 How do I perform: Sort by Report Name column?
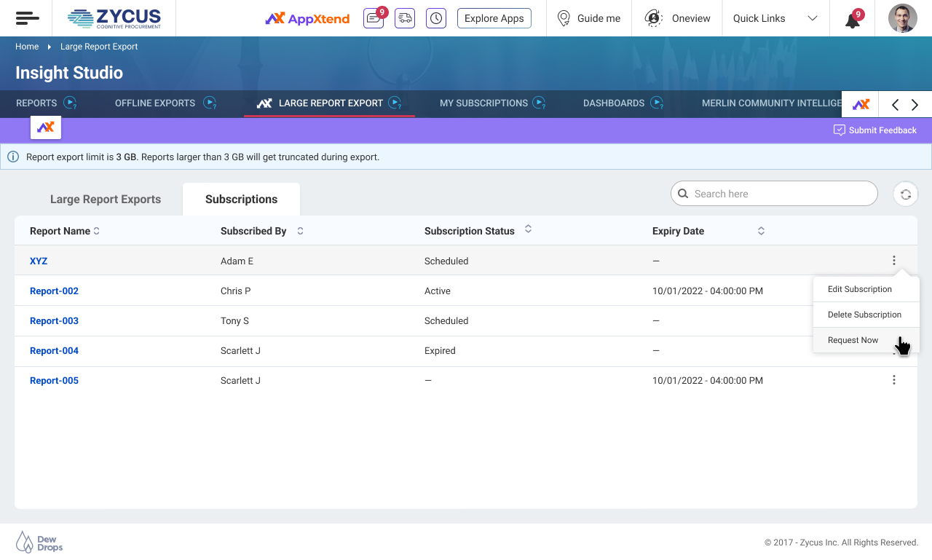point(96,232)
